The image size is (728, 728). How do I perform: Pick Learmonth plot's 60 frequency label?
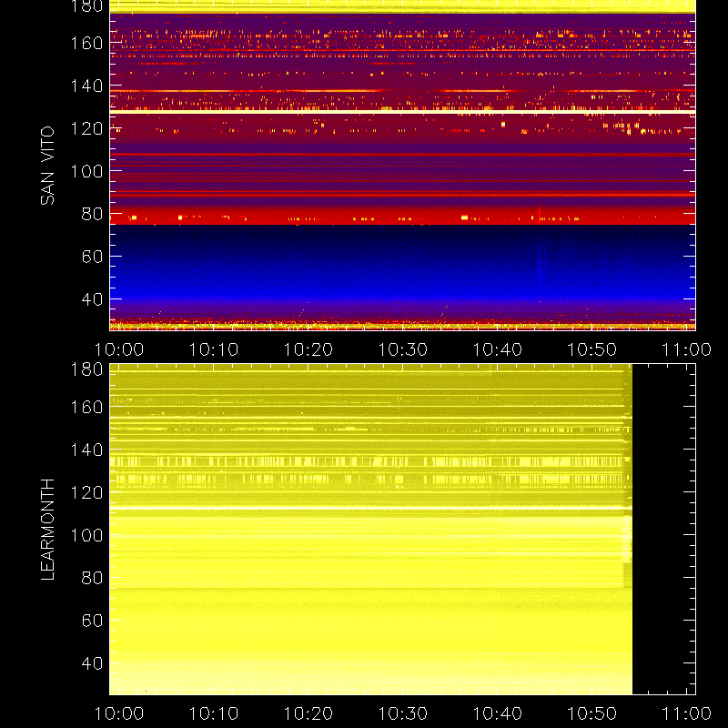click(x=92, y=621)
